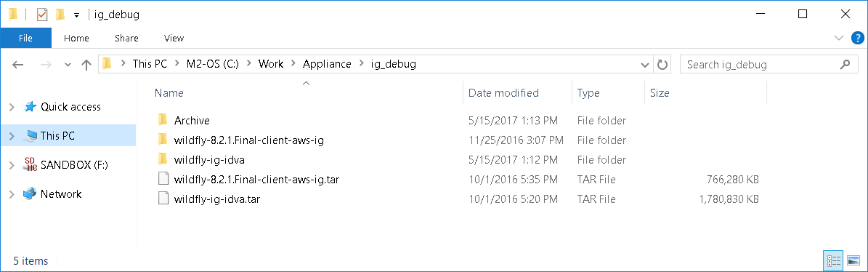Expand the Network tree node

pyautogui.click(x=12, y=194)
